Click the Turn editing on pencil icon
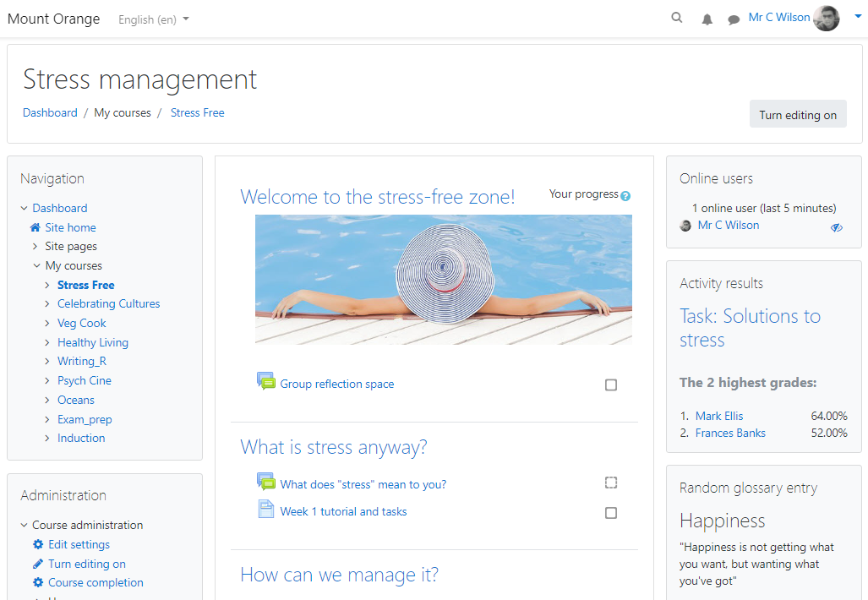The width and height of the screenshot is (868, 600). (x=38, y=564)
